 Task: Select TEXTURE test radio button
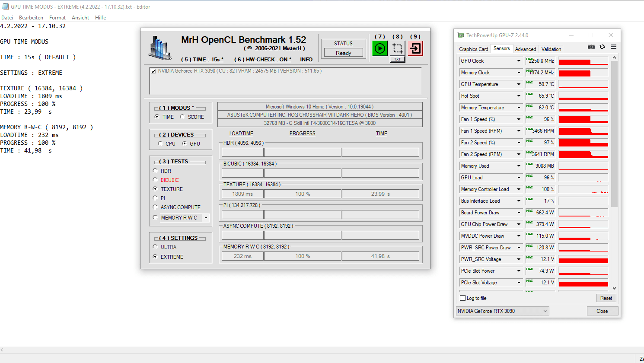pos(155,189)
